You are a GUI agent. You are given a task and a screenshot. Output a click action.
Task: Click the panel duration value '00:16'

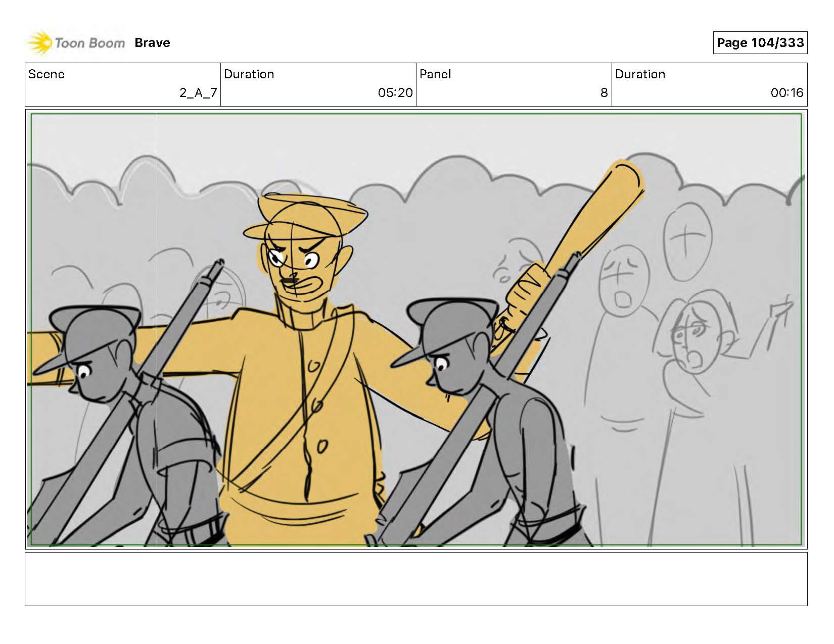787,93
